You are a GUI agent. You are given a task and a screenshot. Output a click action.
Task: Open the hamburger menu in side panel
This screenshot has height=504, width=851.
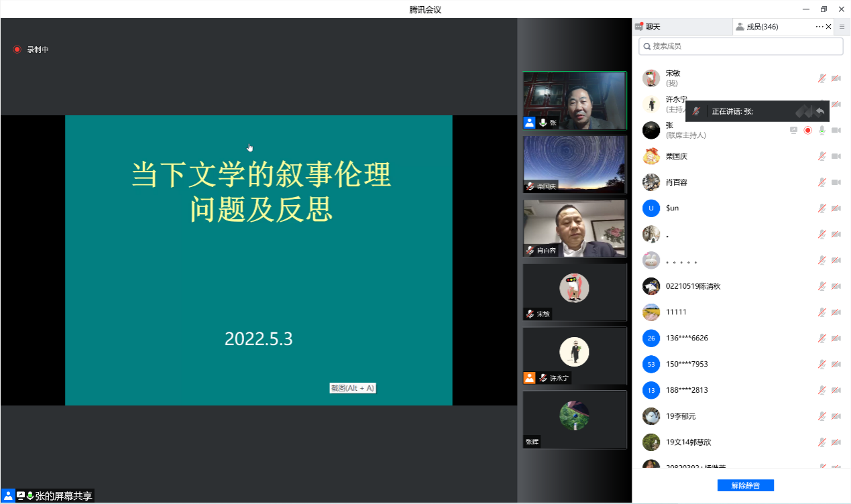pyautogui.click(x=842, y=27)
